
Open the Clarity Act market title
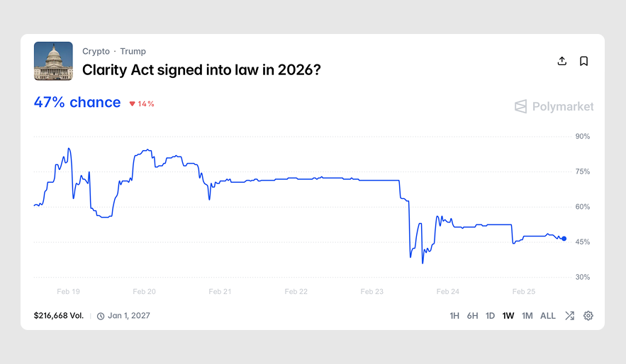point(202,70)
